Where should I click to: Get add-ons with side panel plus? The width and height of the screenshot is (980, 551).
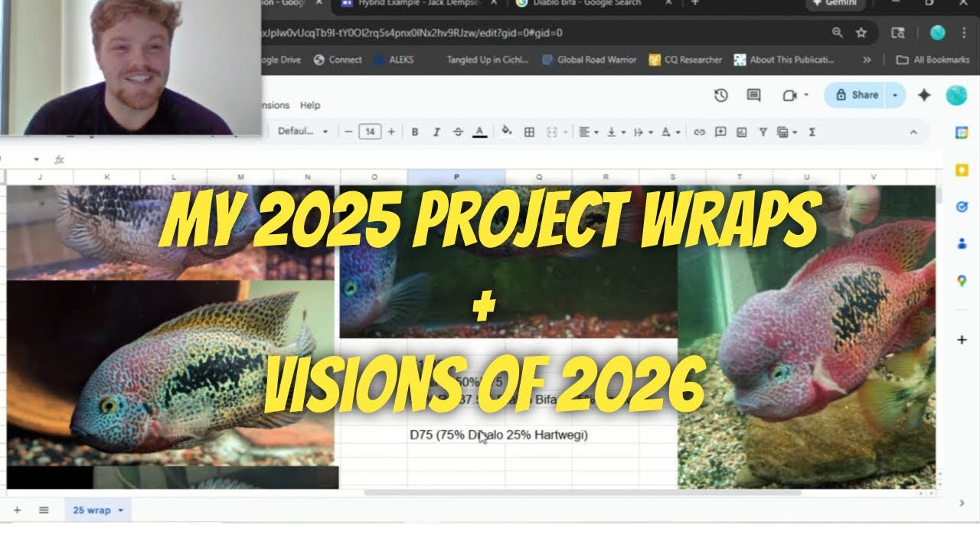[962, 340]
